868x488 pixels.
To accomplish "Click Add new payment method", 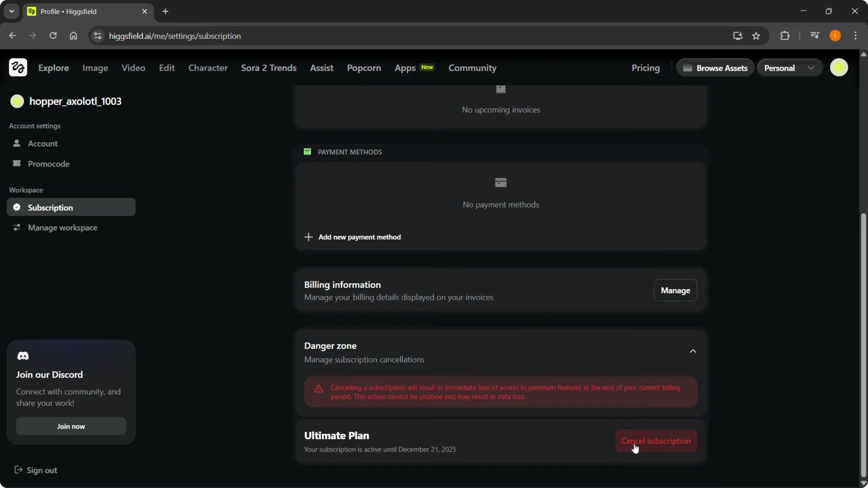I will coord(353,237).
